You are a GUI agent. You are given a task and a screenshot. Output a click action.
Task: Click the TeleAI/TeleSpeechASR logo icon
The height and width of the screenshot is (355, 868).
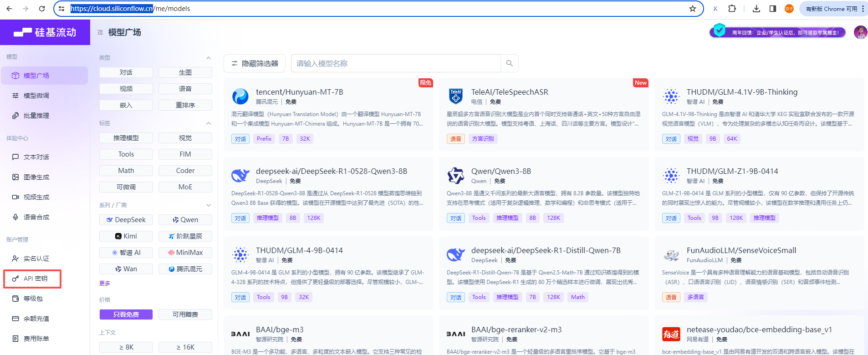(x=455, y=96)
